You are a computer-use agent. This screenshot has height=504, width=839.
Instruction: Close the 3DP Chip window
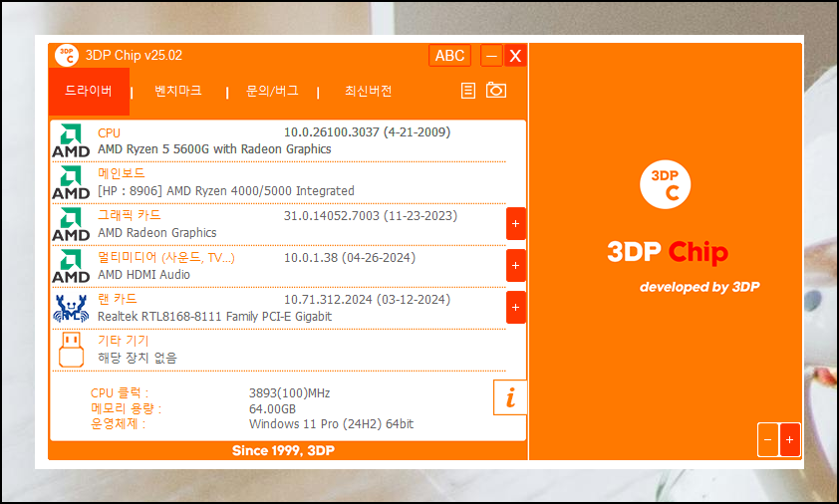[x=515, y=55]
